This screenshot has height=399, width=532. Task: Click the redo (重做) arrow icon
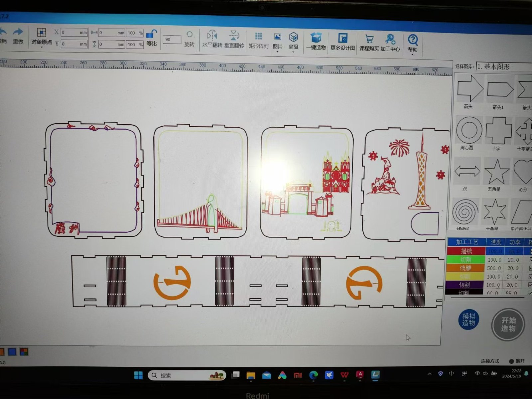click(18, 33)
